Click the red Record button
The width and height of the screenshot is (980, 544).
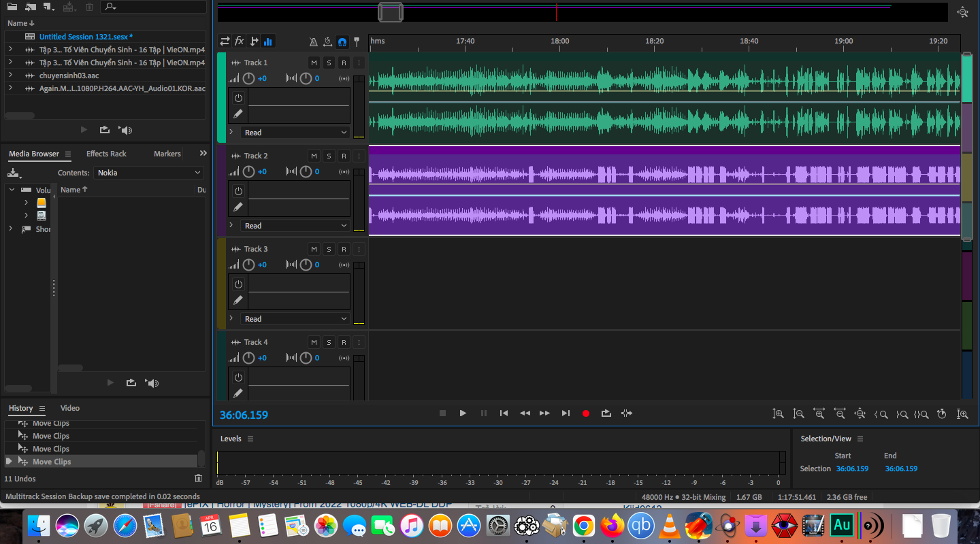click(586, 413)
